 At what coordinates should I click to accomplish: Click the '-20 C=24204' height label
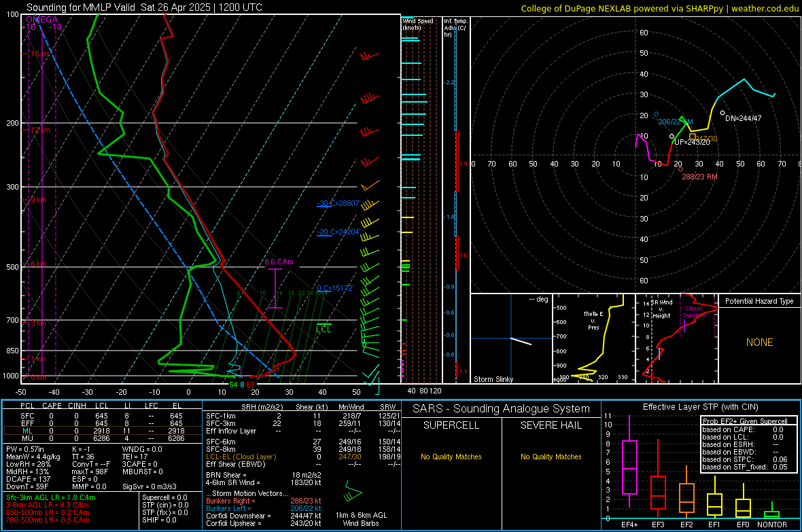(x=338, y=232)
